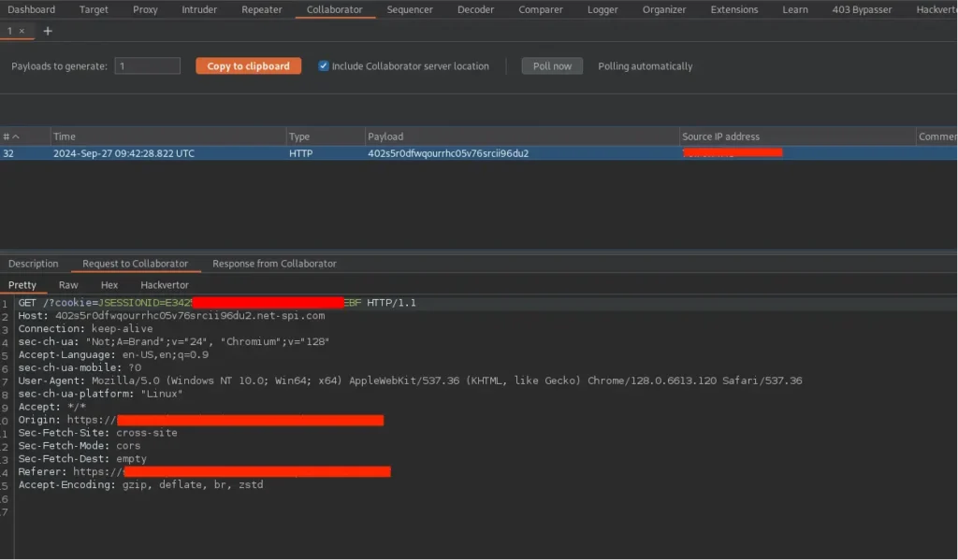Screen dimensions: 958x560
Task: Sort by the Type column header
Action: coord(325,136)
